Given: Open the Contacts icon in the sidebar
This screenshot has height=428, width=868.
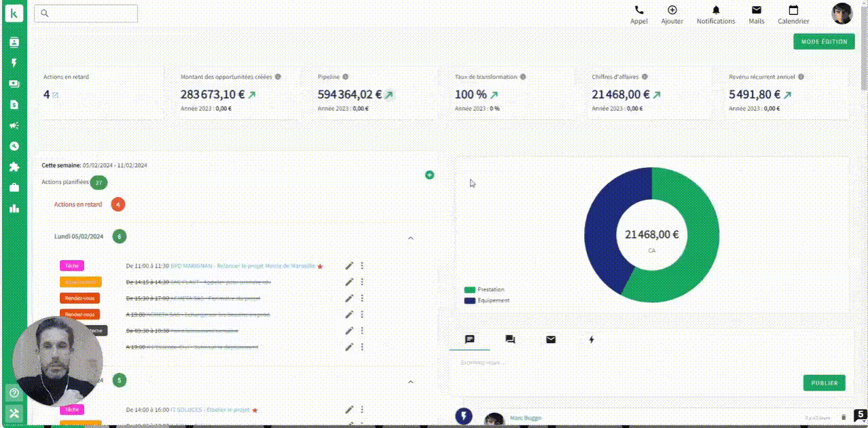Looking at the screenshot, I should point(14,42).
